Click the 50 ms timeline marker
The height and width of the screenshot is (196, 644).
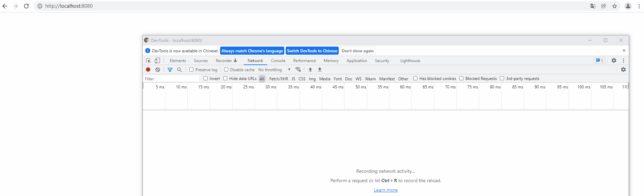(x=361, y=87)
